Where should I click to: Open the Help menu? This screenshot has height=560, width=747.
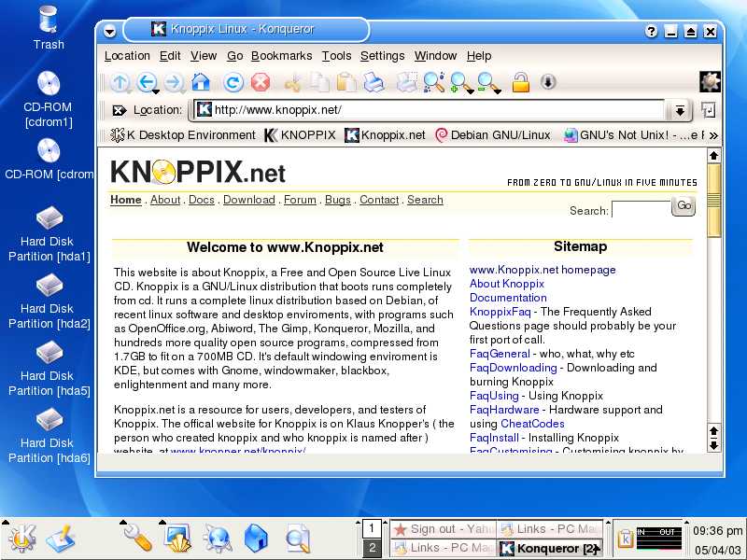479,56
